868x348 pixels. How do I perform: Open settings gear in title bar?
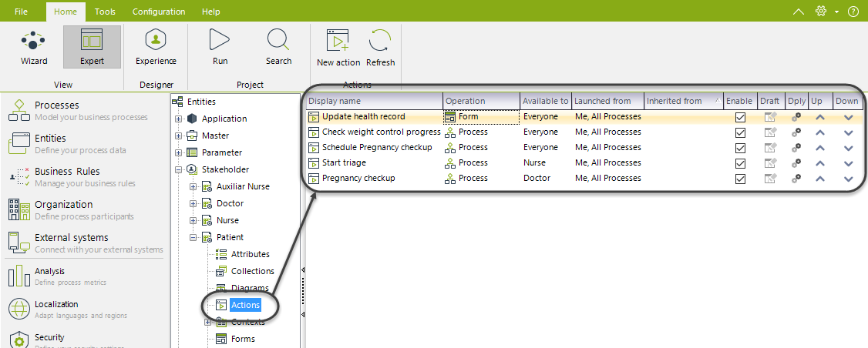click(821, 11)
